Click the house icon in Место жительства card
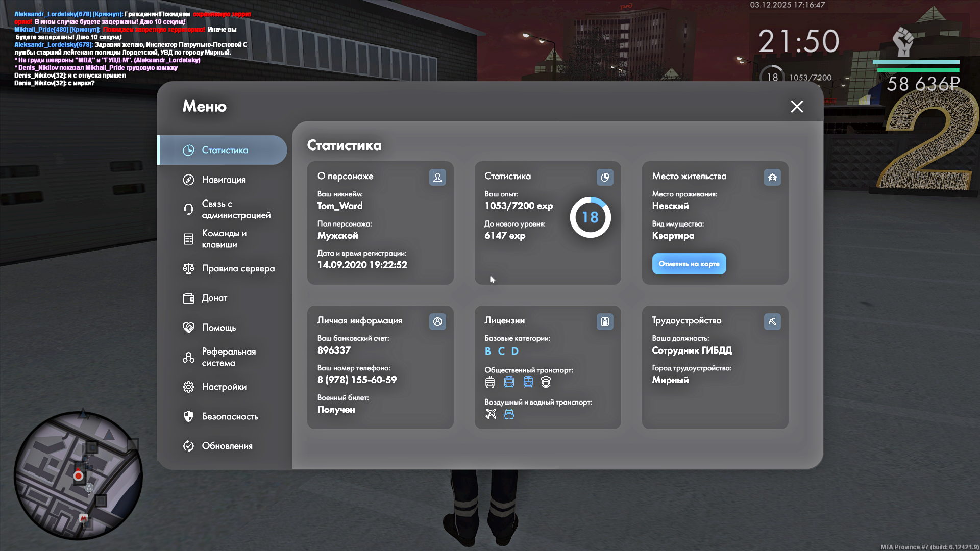Image resolution: width=980 pixels, height=551 pixels. [772, 177]
